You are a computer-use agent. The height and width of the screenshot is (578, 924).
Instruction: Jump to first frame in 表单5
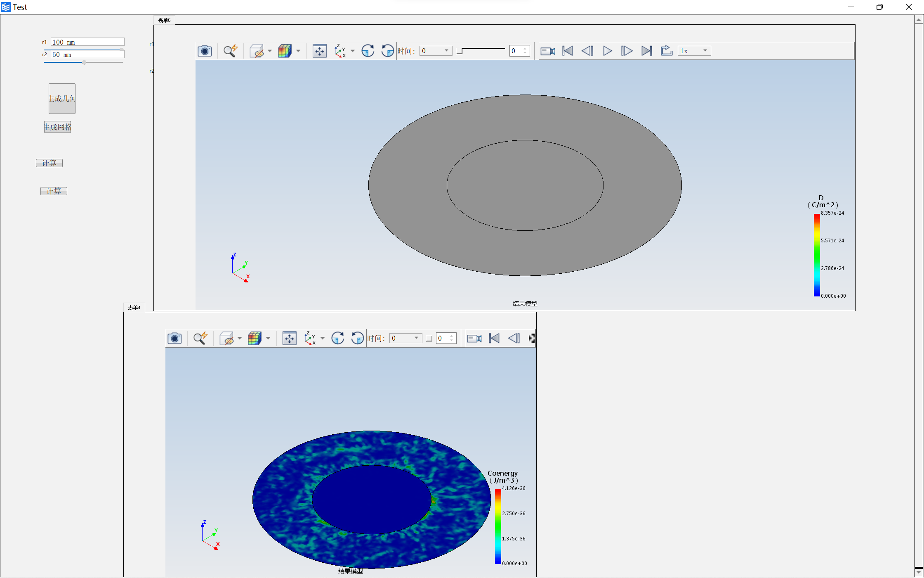click(568, 51)
